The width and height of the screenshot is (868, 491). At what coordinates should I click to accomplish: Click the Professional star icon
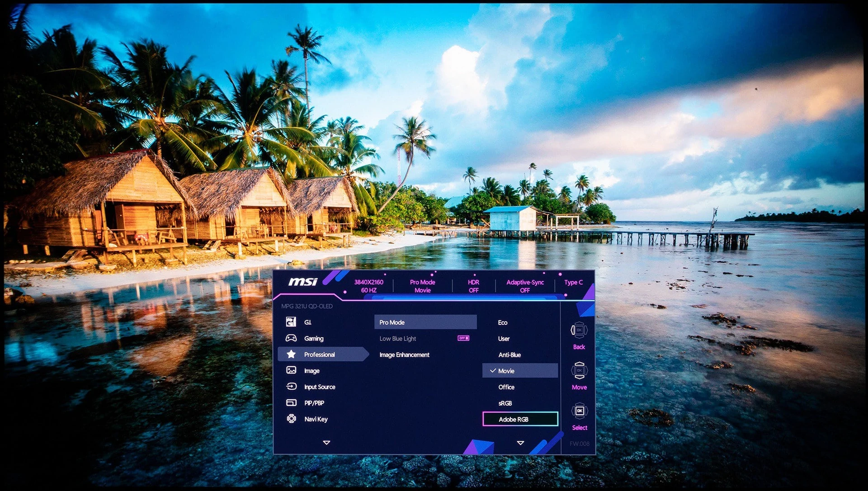(291, 354)
